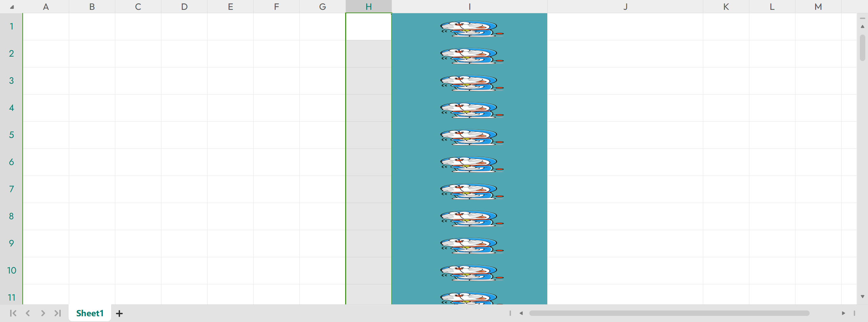Click the vertical scrollbar thumb
Screen dimensions: 868x322
click(862, 47)
